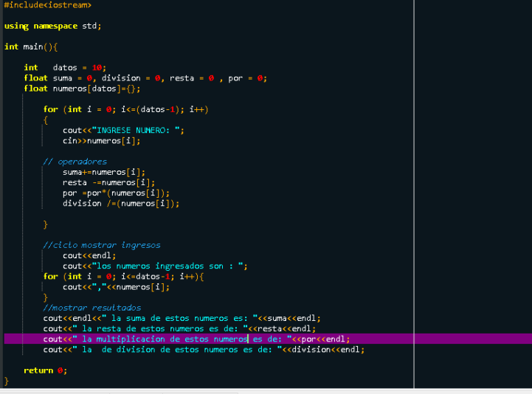
Task: Click the 'por =por*(numeros[i]);' line
Action: click(x=116, y=193)
